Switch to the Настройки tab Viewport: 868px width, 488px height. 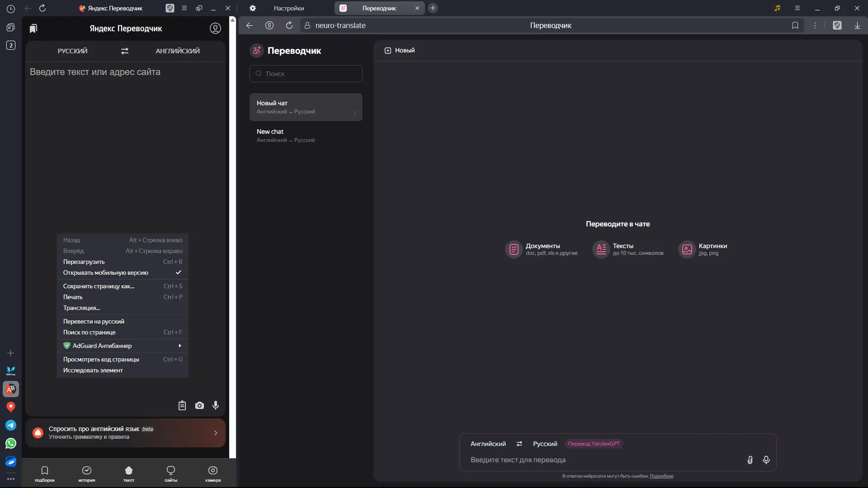point(288,8)
